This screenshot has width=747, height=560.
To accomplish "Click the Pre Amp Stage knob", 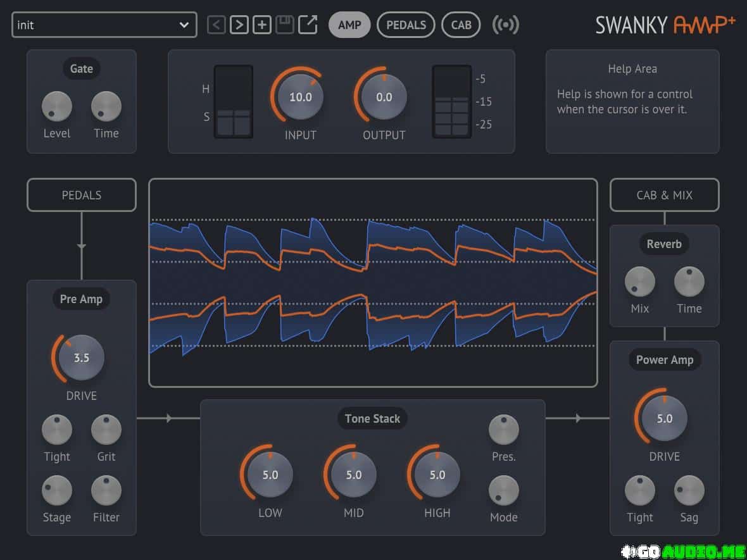I will click(57, 490).
